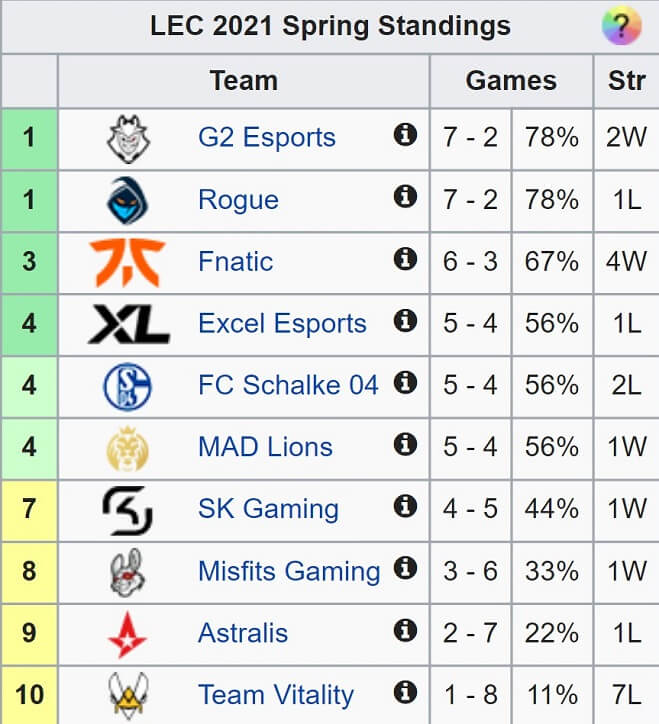Screen dimensions: 659x724
Task: Follow the SK Gaming link
Action: (x=268, y=509)
